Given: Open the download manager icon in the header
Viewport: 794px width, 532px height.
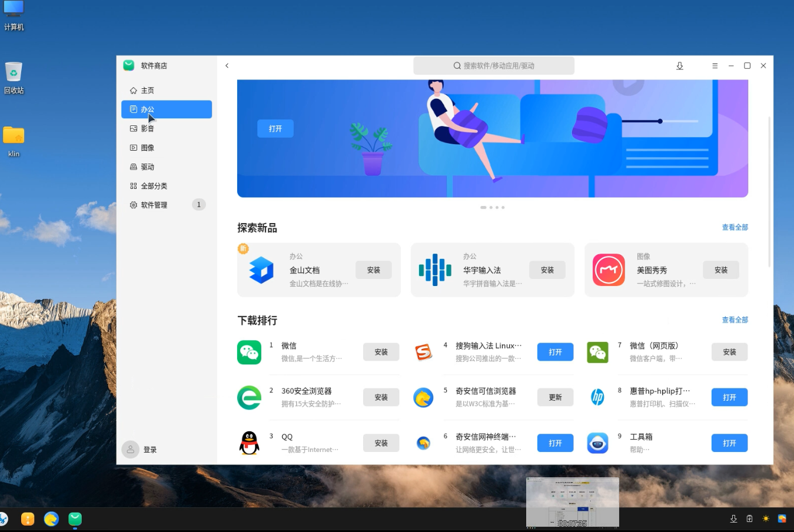Looking at the screenshot, I should point(680,66).
